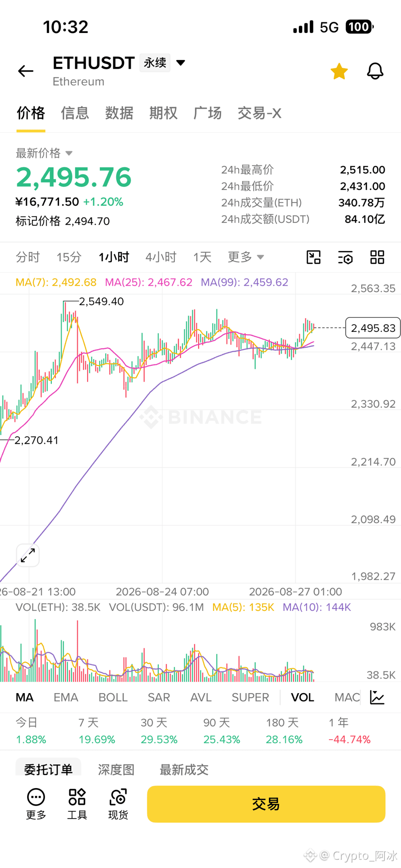Open the 工具 tools icon

[x=77, y=804]
